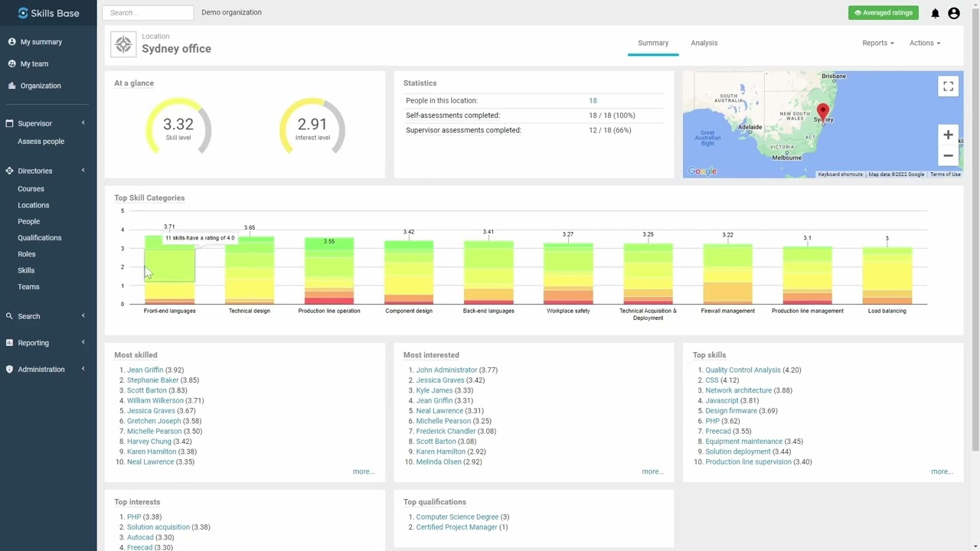Click the more link under Top skills

(942, 471)
